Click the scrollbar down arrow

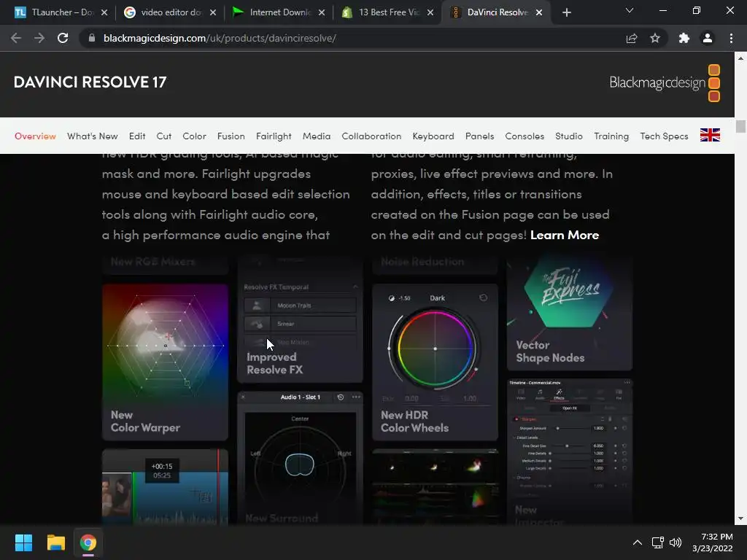point(740,518)
